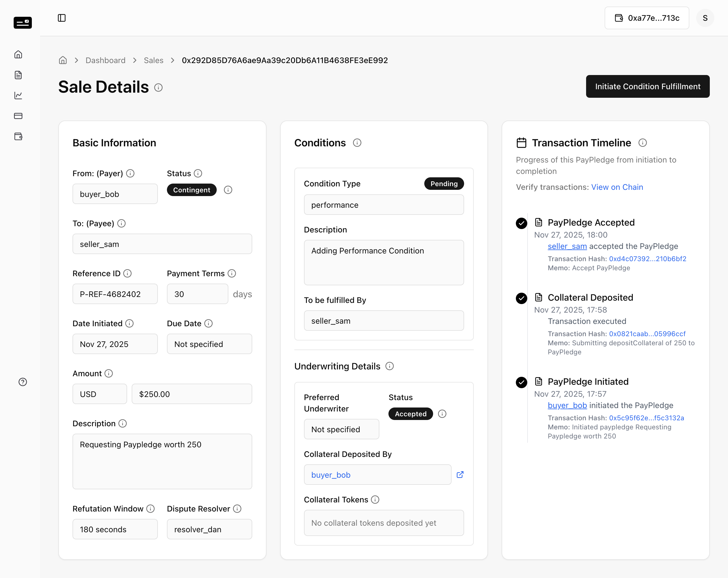Viewport: 728px width, 578px height.
Task: Click info icon next to Transaction Timeline
Action: pyautogui.click(x=643, y=143)
